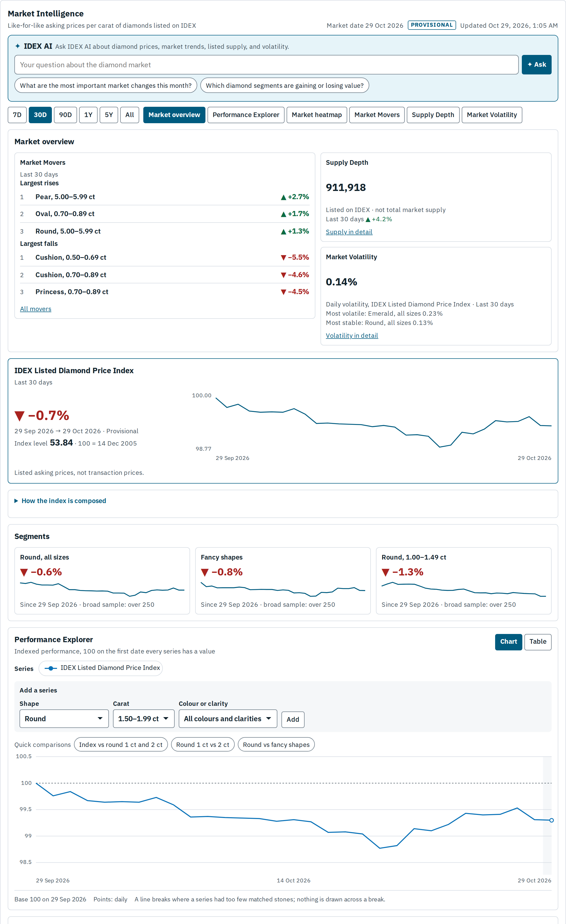Apply Round 1 ct vs 2 ct comparison
Viewport: 566px width, 924px height.
[203, 744]
